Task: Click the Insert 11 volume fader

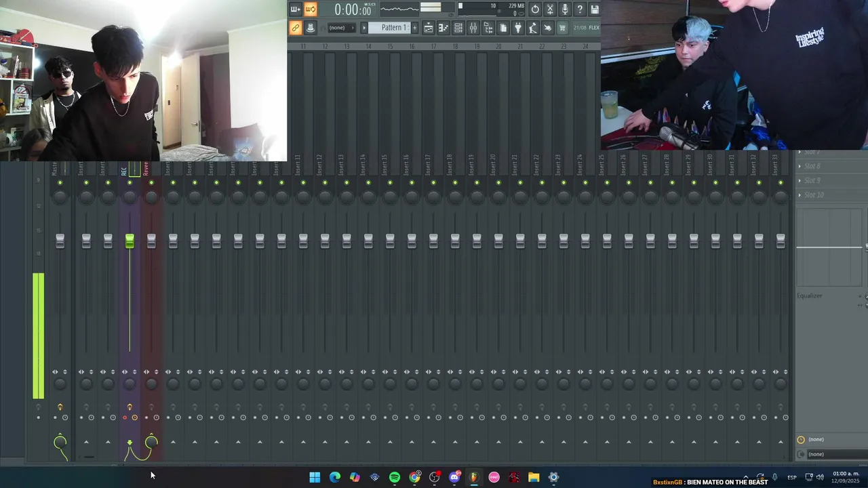Action: click(x=303, y=241)
